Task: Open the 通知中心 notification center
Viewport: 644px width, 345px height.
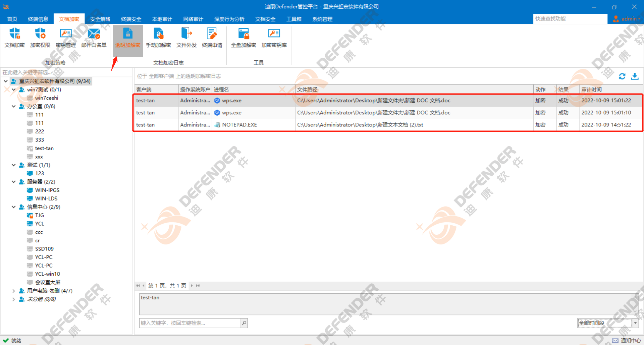Action: [x=627, y=340]
